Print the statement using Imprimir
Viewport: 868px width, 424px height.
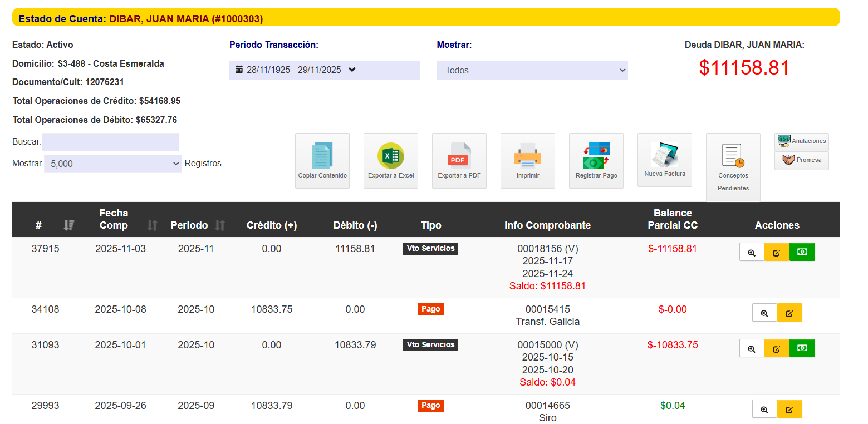[528, 160]
